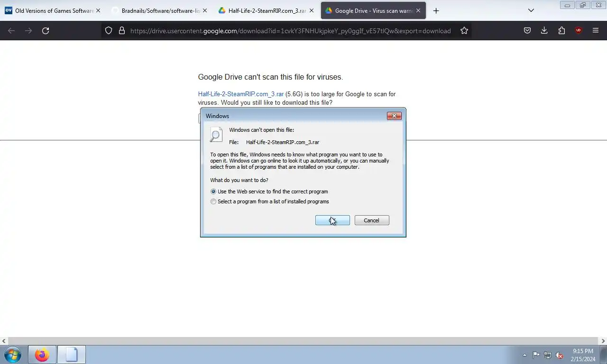Switch to Bradnails/Software tab
607x364 pixels.
160,10
